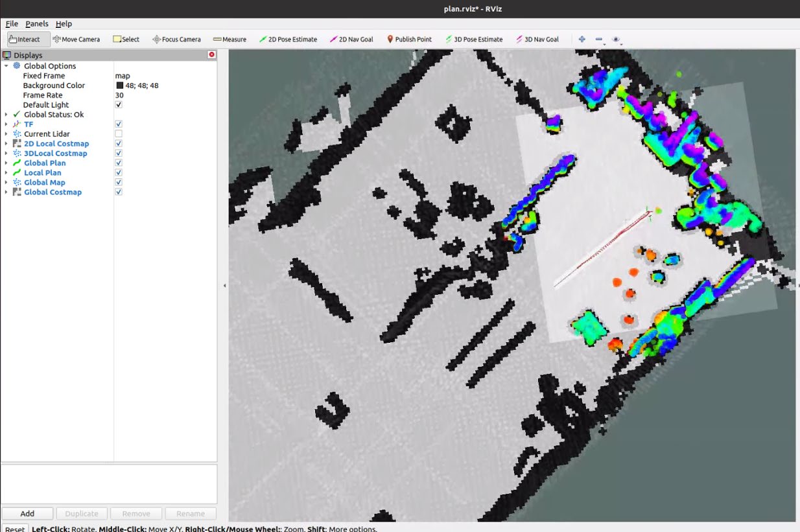Click the Global Costmap display icon
The width and height of the screenshot is (800, 532).
pos(17,192)
